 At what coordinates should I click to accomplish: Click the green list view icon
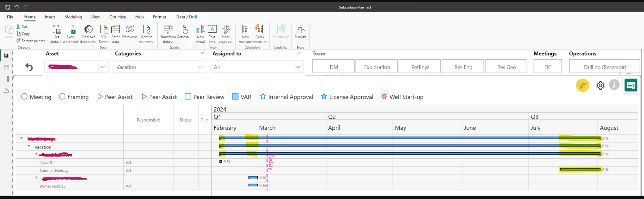[x=631, y=85]
